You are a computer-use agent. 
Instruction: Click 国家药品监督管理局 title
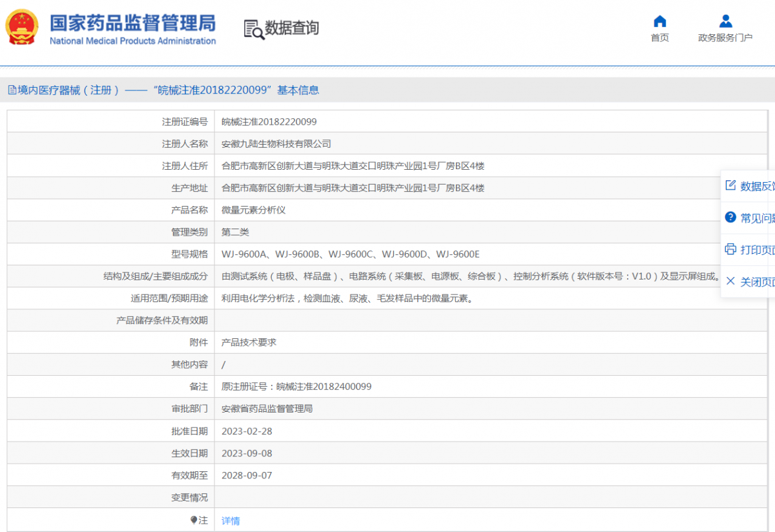click(133, 23)
